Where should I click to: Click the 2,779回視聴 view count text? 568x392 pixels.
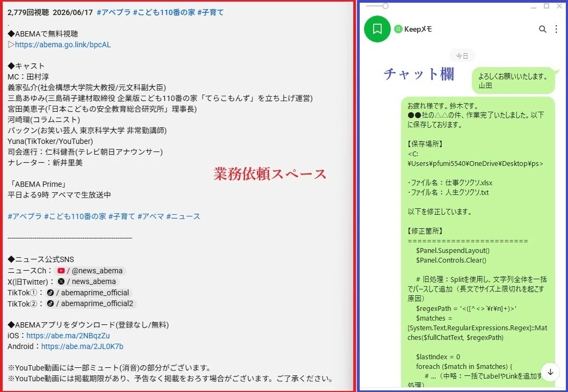[x=28, y=12]
